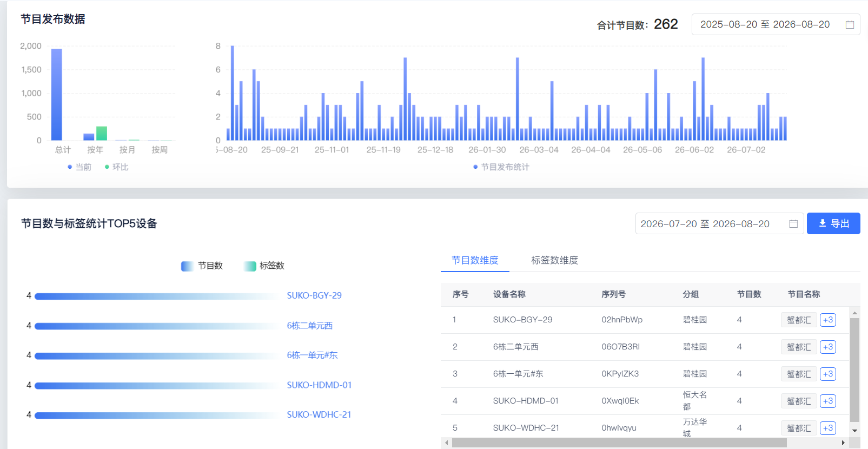Click the 分组 column header
The height and width of the screenshot is (449, 868).
point(691,294)
